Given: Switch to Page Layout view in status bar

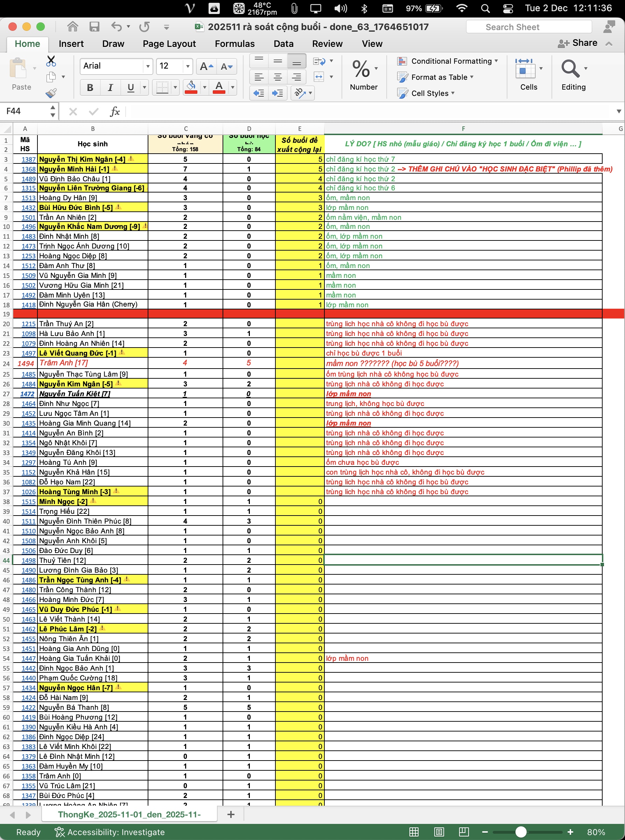Looking at the screenshot, I should [439, 832].
